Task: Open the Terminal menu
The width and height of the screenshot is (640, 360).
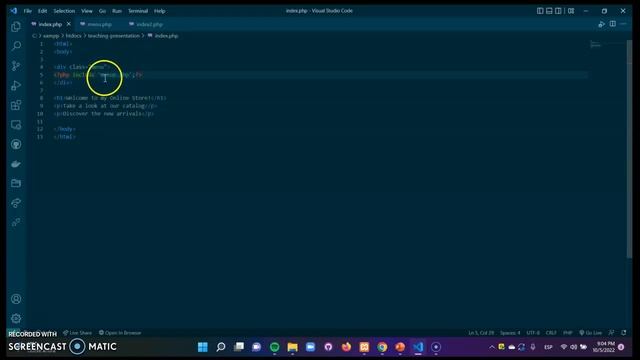Action: coord(138,11)
